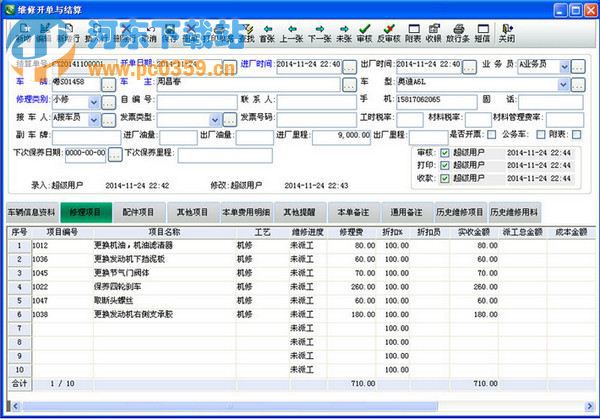Open the date picker beside 进厂时间
Viewport: 600px width, 419px height.
click(x=349, y=67)
